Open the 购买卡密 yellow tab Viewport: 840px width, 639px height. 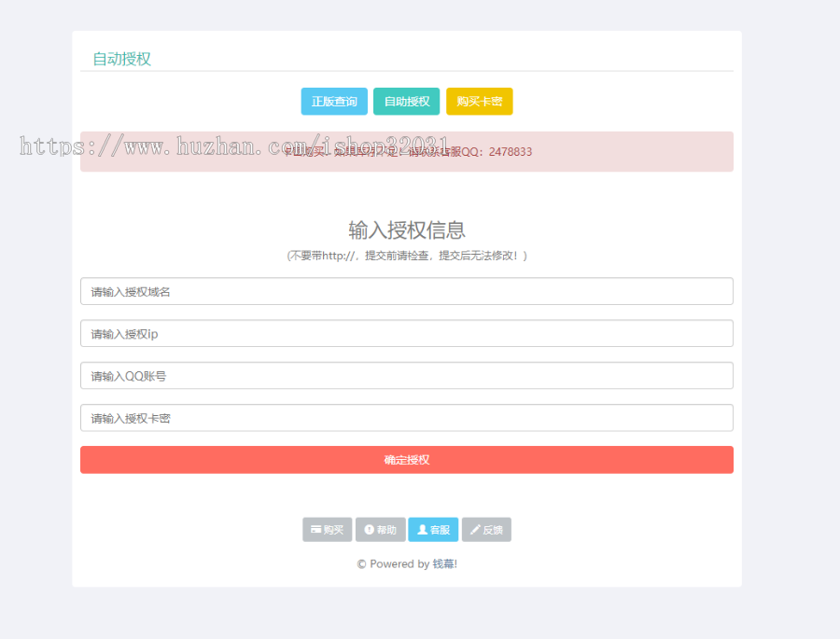pyautogui.click(x=479, y=101)
